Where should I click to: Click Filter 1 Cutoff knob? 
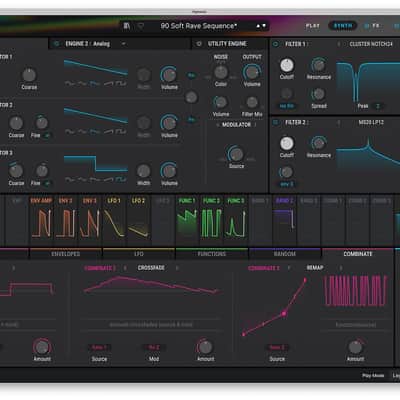tap(287, 65)
